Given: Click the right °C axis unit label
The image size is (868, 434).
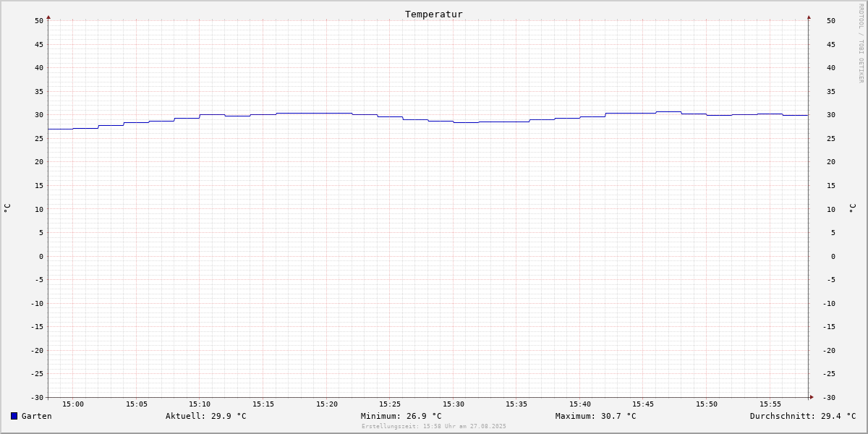Looking at the screenshot, I should pyautogui.click(x=852, y=208).
